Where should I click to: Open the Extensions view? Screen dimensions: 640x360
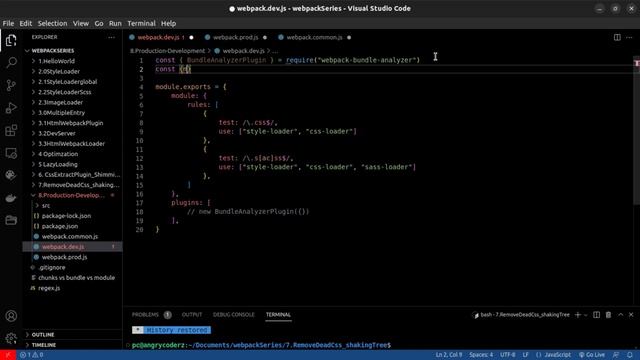[x=11, y=130]
